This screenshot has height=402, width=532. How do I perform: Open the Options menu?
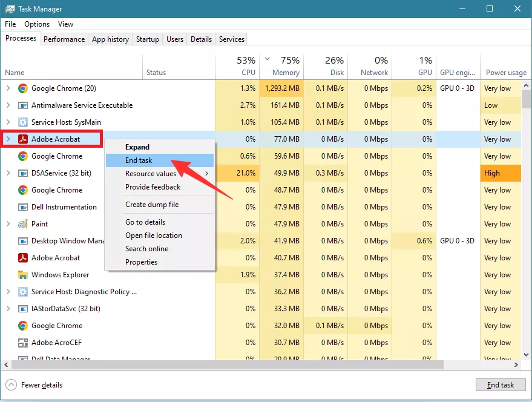coord(36,24)
